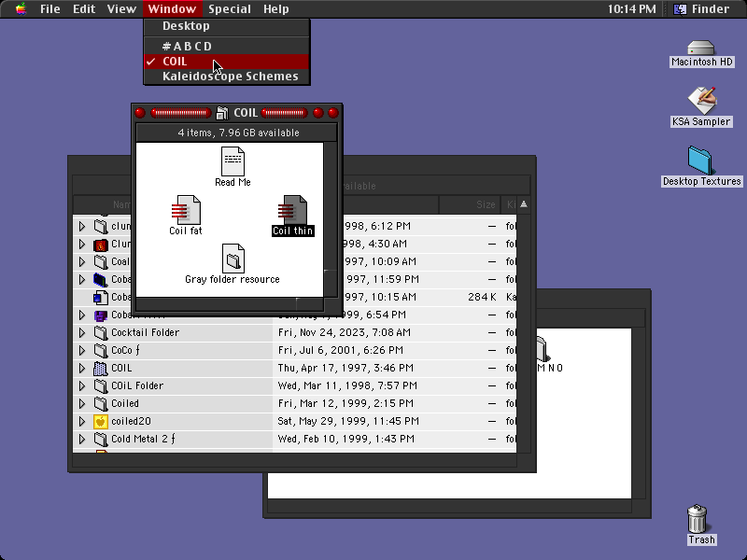Open the File menu

click(50, 9)
